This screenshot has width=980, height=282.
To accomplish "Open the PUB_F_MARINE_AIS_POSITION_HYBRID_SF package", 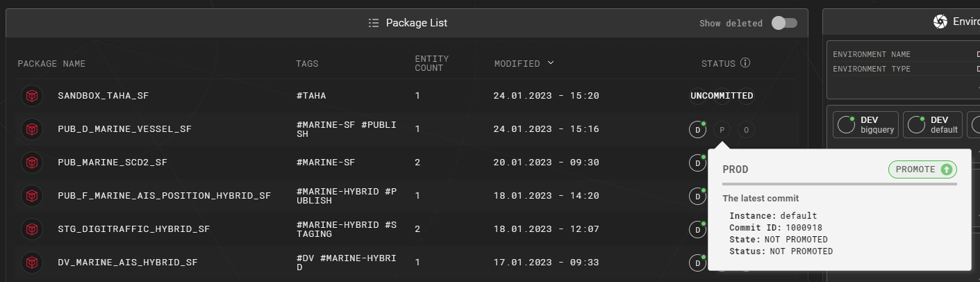I will point(164,196).
